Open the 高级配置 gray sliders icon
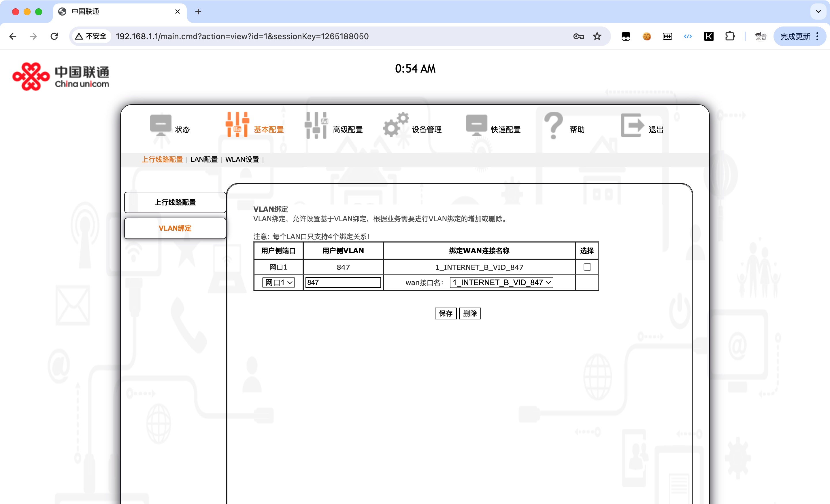The height and width of the screenshot is (504, 830). (x=316, y=125)
